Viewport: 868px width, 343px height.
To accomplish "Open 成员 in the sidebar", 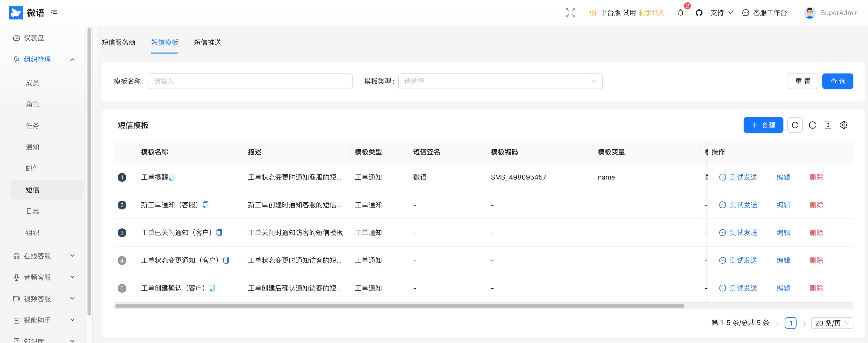I will (47, 83).
